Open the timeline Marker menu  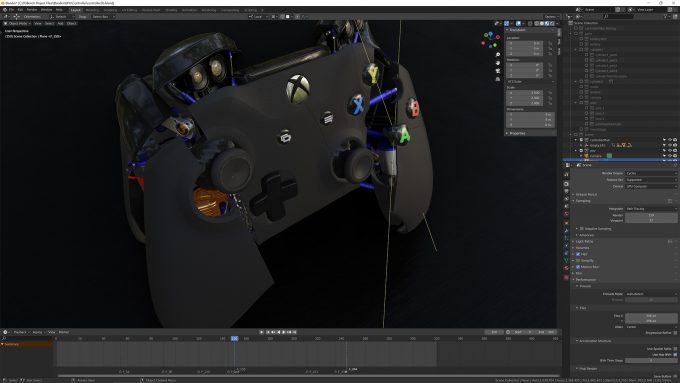coord(64,332)
